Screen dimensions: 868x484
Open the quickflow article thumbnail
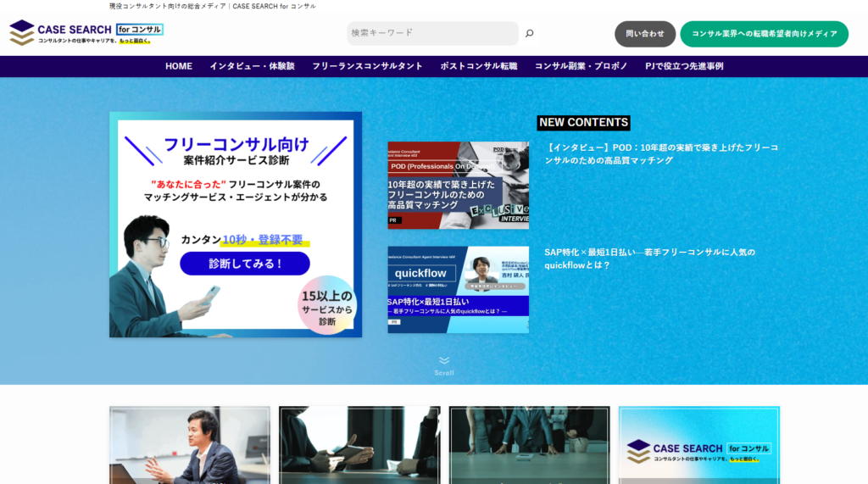459,290
